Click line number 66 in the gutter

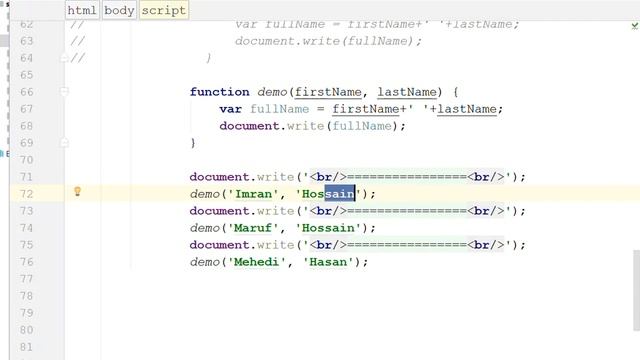point(27,92)
